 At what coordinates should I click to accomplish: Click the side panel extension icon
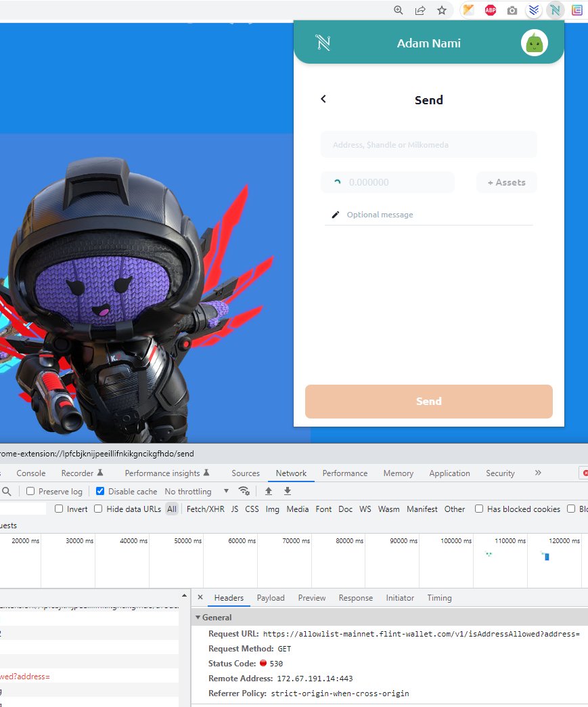click(576, 10)
